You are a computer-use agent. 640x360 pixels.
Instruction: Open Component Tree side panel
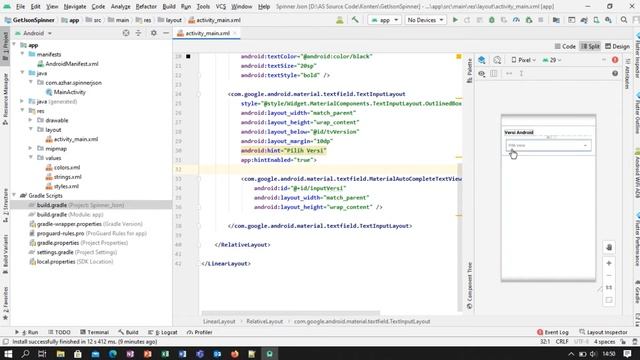[x=469, y=285]
